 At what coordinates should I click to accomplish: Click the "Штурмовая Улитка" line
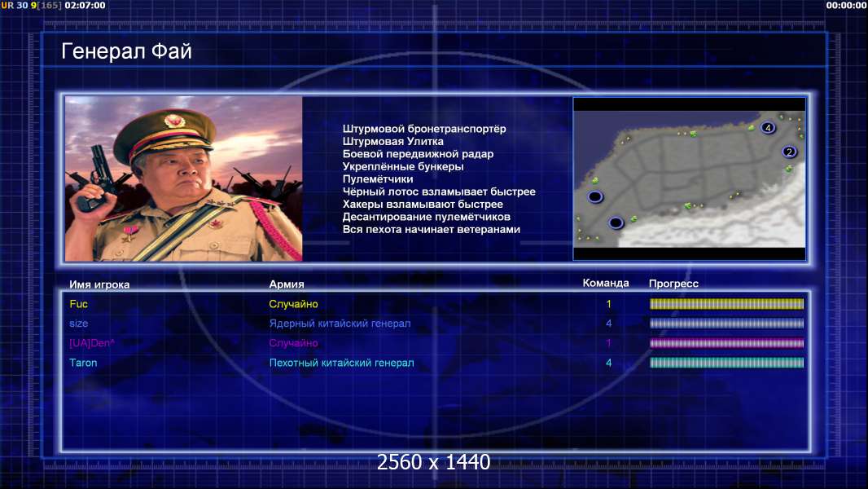[393, 141]
